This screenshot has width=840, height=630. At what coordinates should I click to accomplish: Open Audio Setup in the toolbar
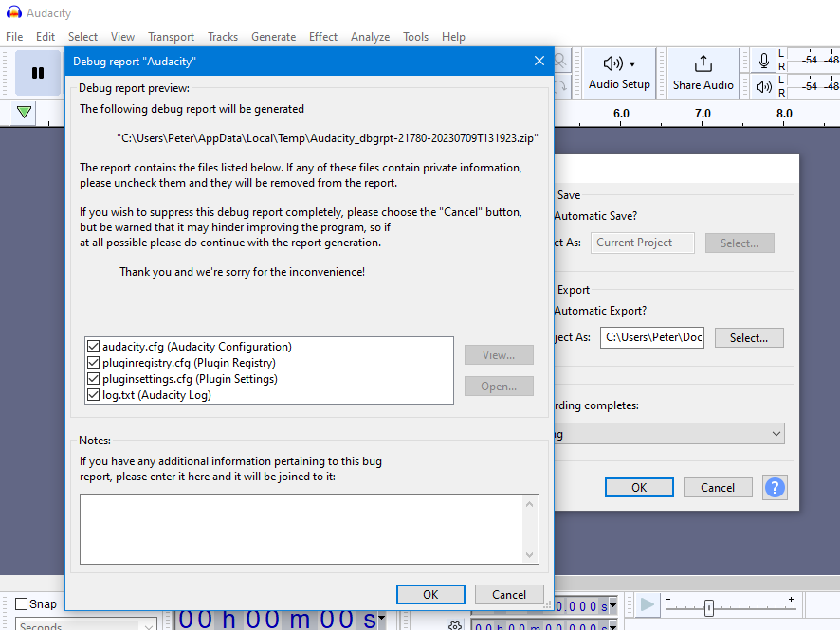(x=619, y=73)
